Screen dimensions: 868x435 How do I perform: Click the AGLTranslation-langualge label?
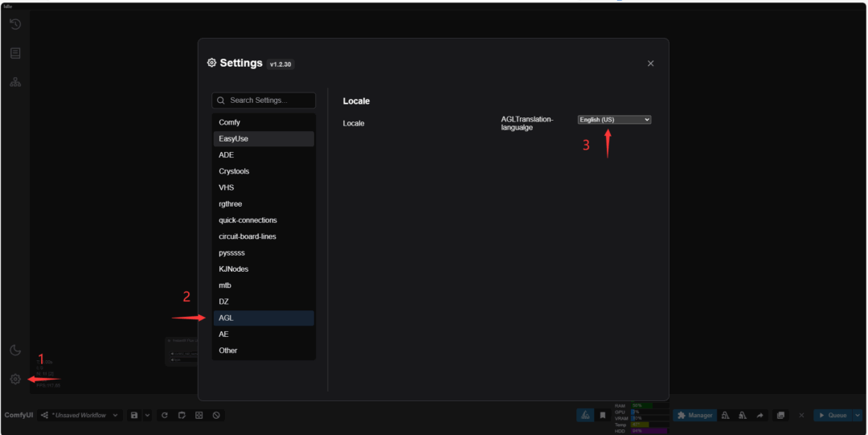pos(527,124)
